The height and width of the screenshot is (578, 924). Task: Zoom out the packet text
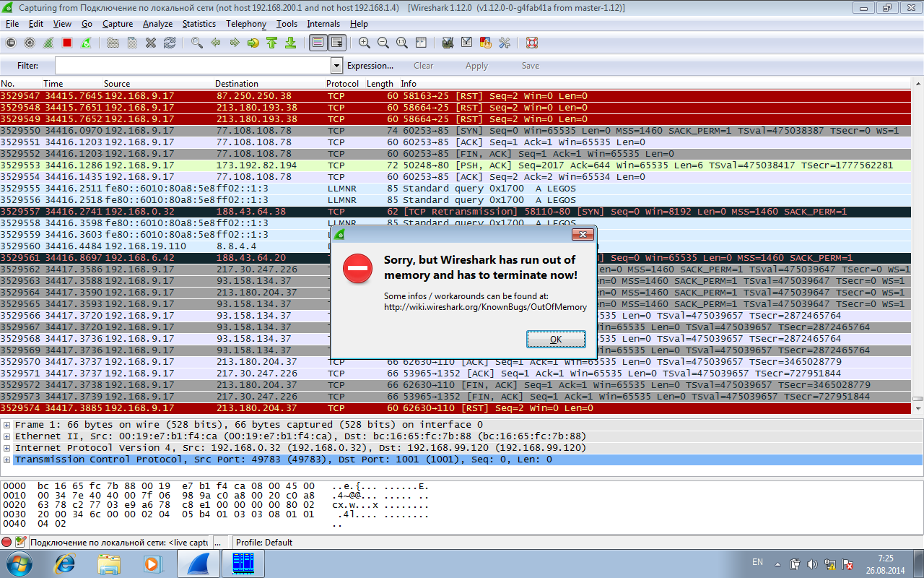pos(383,43)
